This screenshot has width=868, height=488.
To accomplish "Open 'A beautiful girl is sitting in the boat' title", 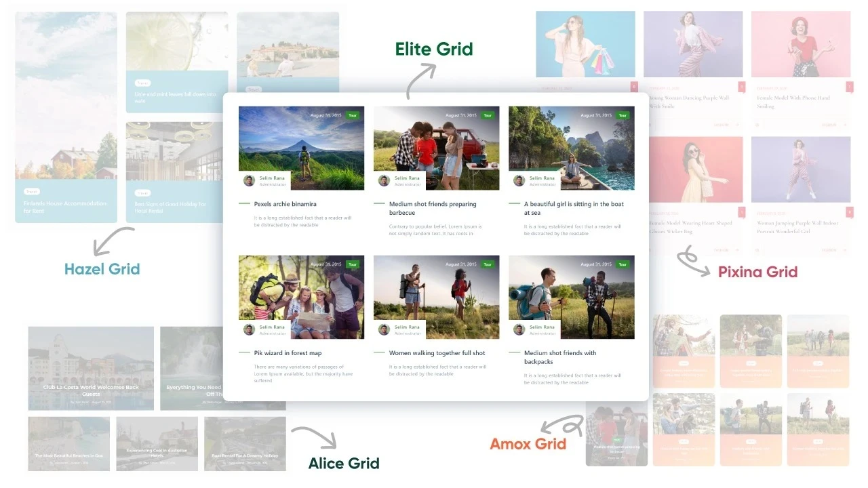I will click(x=574, y=208).
